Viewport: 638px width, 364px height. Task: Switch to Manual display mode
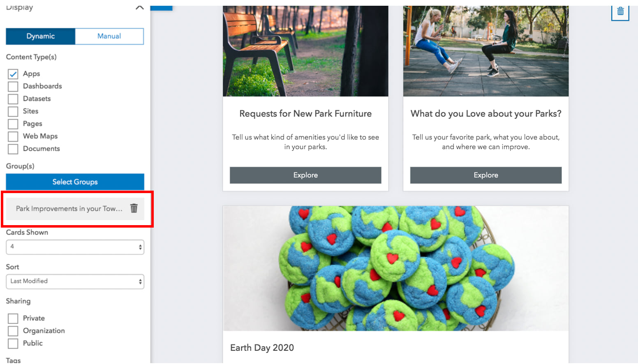point(109,36)
